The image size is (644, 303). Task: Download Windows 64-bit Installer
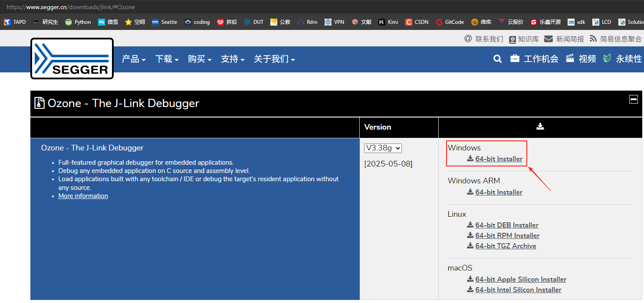coord(499,159)
